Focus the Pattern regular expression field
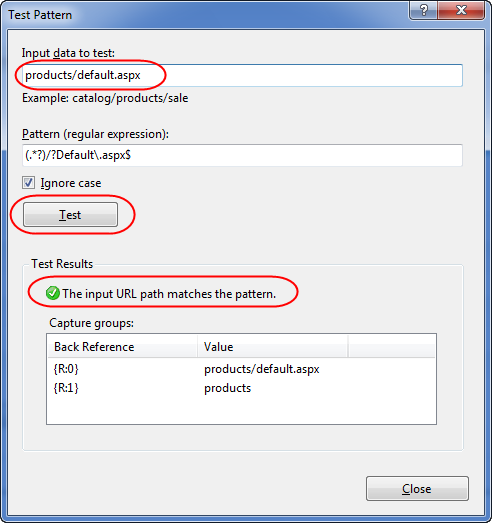This screenshot has height=523, width=492. pos(242,155)
